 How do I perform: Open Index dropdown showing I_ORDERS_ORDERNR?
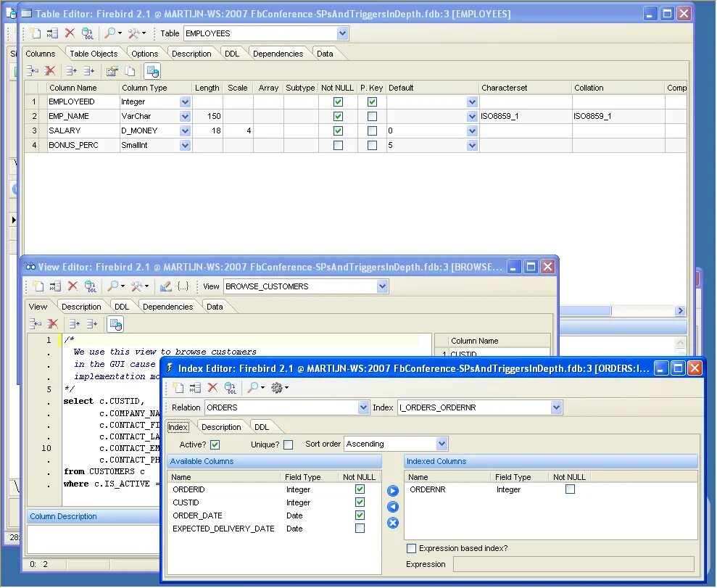[556, 407]
